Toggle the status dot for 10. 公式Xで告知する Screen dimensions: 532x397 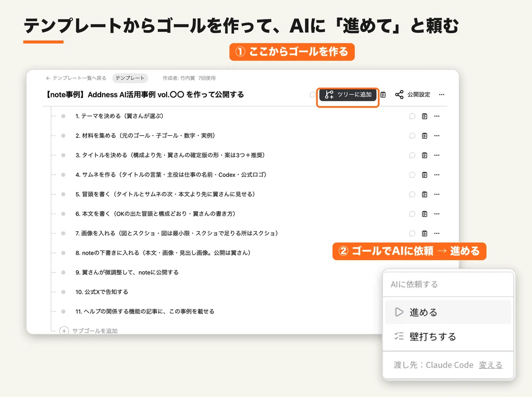point(63,292)
